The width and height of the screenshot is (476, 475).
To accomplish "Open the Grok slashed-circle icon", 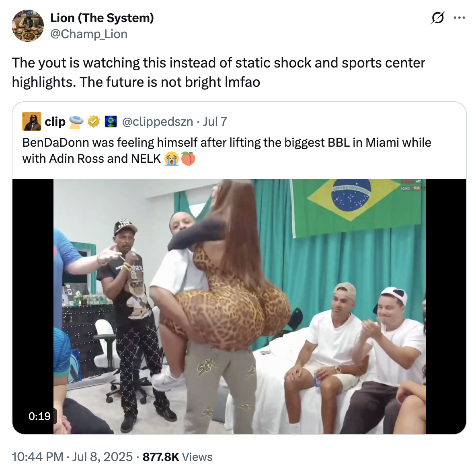I will pyautogui.click(x=437, y=18).
